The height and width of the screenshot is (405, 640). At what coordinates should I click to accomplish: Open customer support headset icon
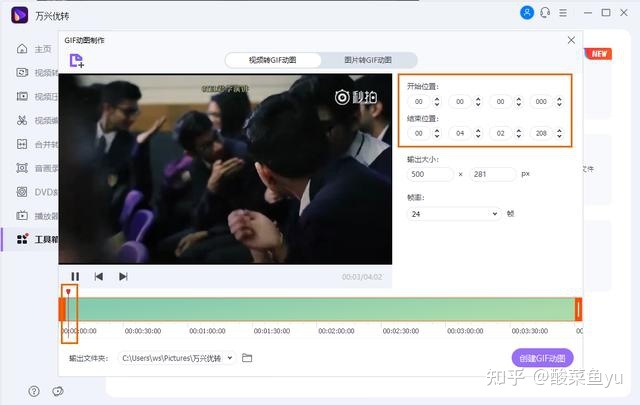click(x=545, y=13)
